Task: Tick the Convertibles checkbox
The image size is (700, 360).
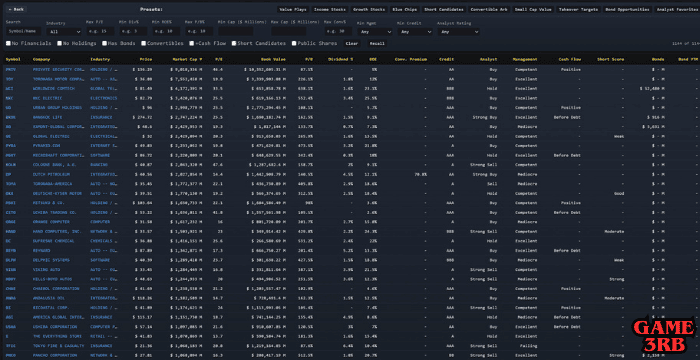Action: (144, 43)
